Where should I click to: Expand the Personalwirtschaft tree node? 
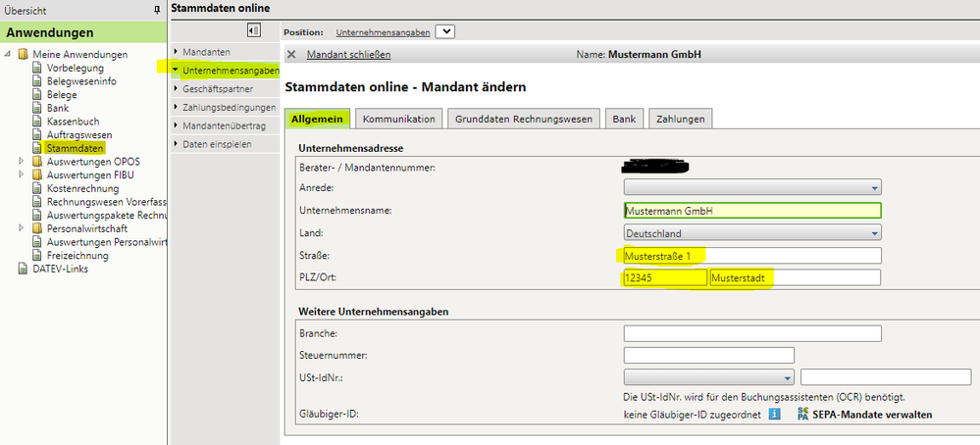22,228
